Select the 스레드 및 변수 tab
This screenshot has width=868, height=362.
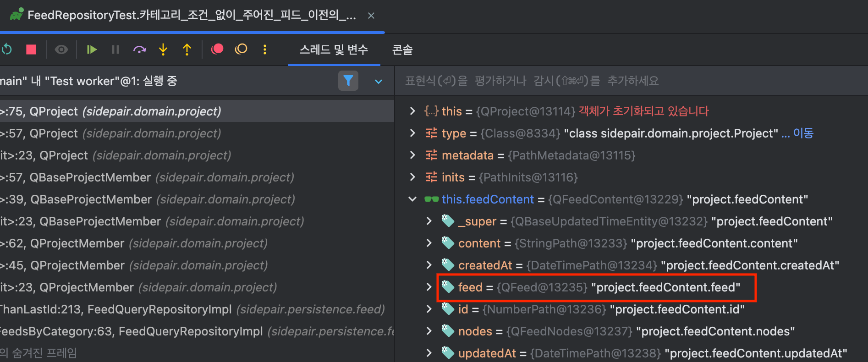pyautogui.click(x=334, y=49)
